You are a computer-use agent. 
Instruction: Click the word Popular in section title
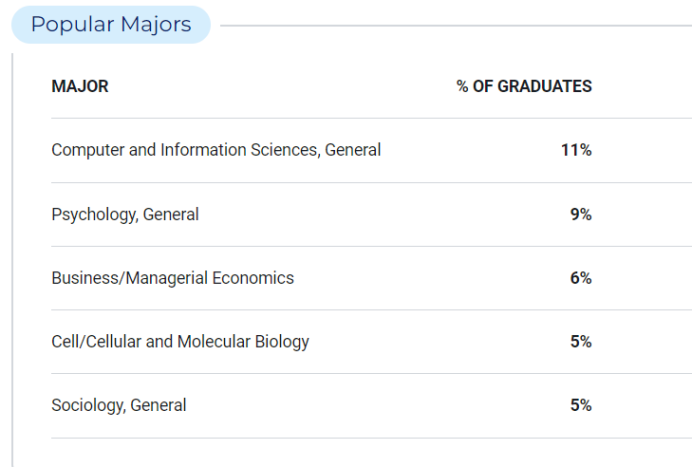coord(72,25)
